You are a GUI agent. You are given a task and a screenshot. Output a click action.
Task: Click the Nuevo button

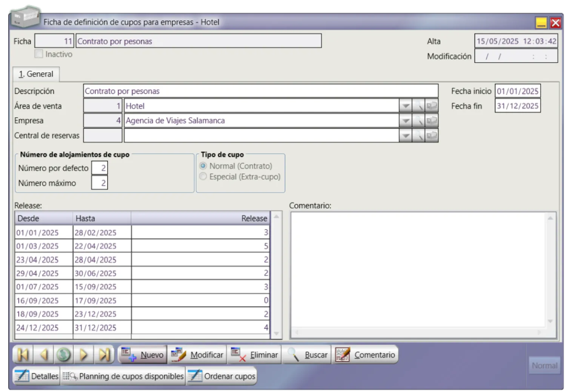143,355
